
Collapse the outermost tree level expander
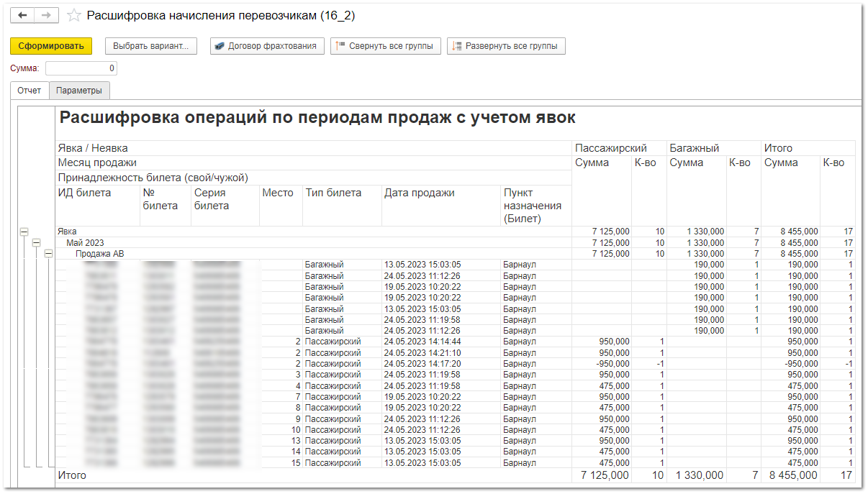(25, 232)
